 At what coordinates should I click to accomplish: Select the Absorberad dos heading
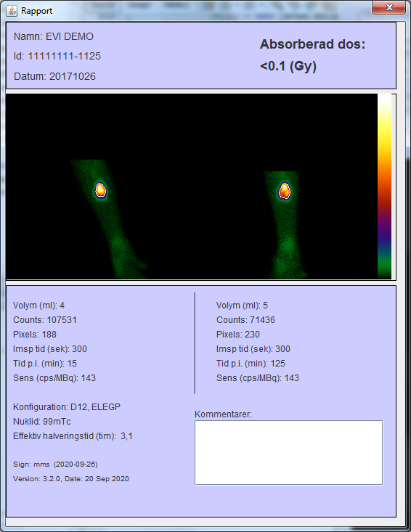pos(312,44)
